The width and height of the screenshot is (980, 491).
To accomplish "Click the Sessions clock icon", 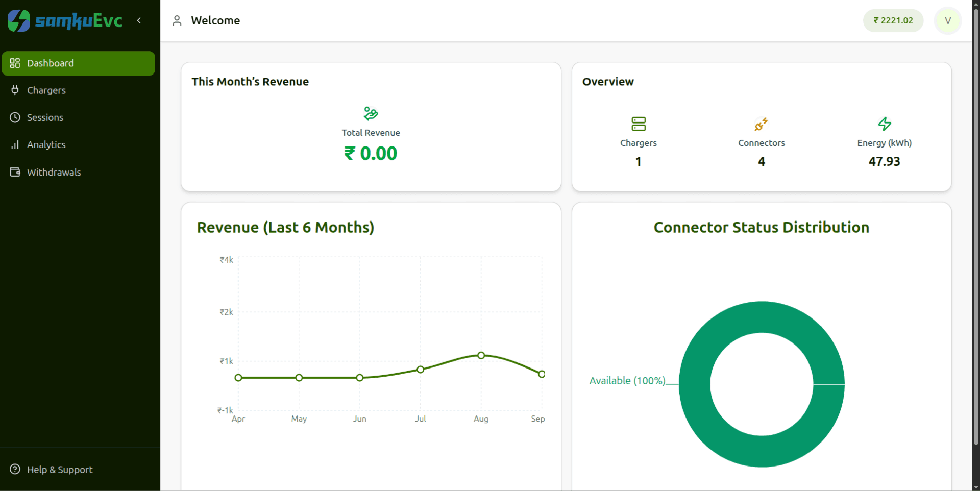I will 15,117.
